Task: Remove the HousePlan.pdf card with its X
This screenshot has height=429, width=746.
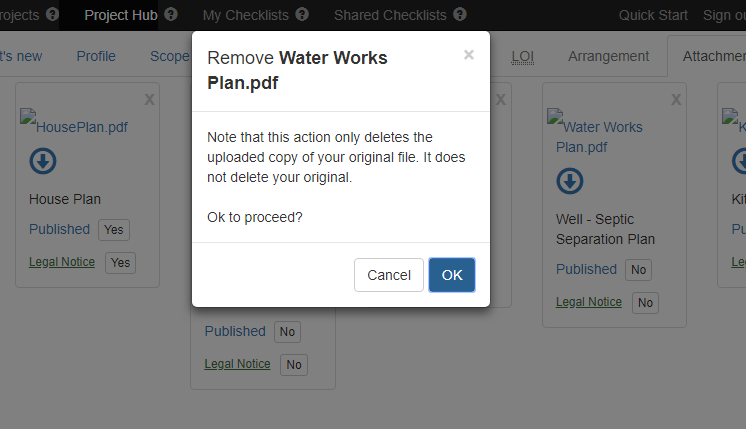Action: 149,99
